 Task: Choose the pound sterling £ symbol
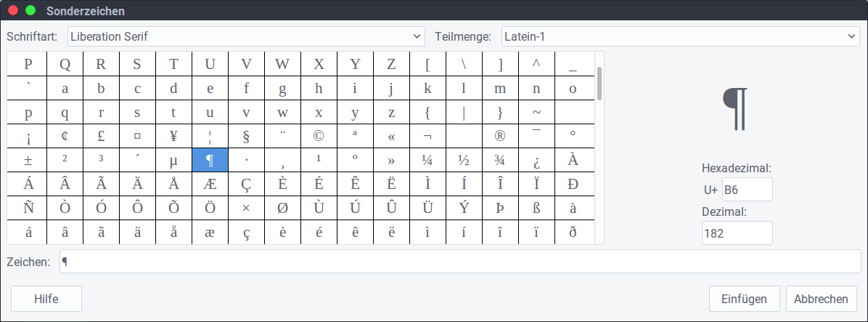tap(101, 136)
